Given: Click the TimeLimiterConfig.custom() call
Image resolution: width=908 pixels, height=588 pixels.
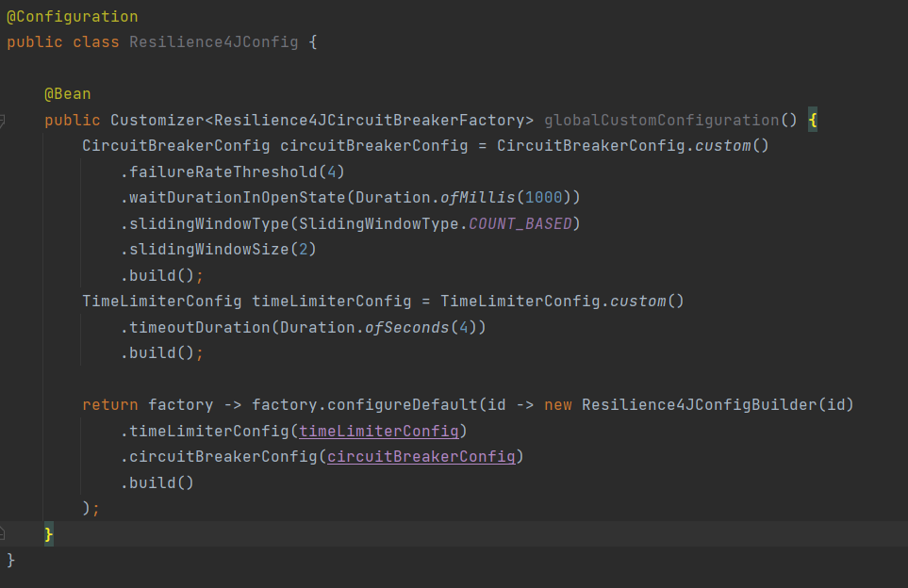Looking at the screenshot, I should (562, 302).
